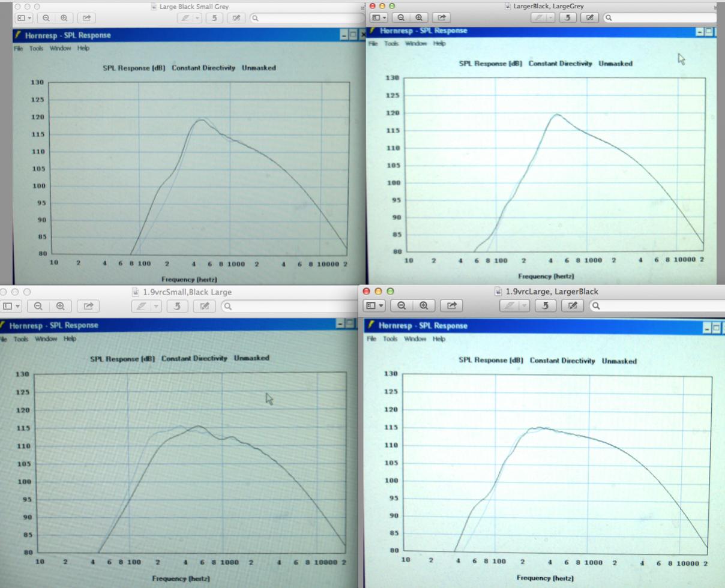Activate highlight pen in LargerBlack, LargeGrey window
725x588 pixels.
(x=539, y=18)
